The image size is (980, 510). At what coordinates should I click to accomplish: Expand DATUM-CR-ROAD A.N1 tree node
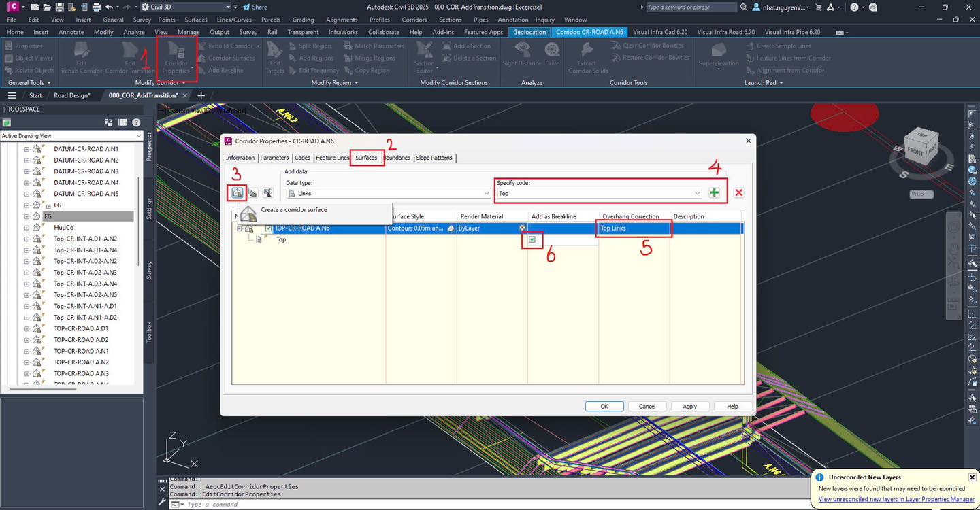click(x=27, y=149)
